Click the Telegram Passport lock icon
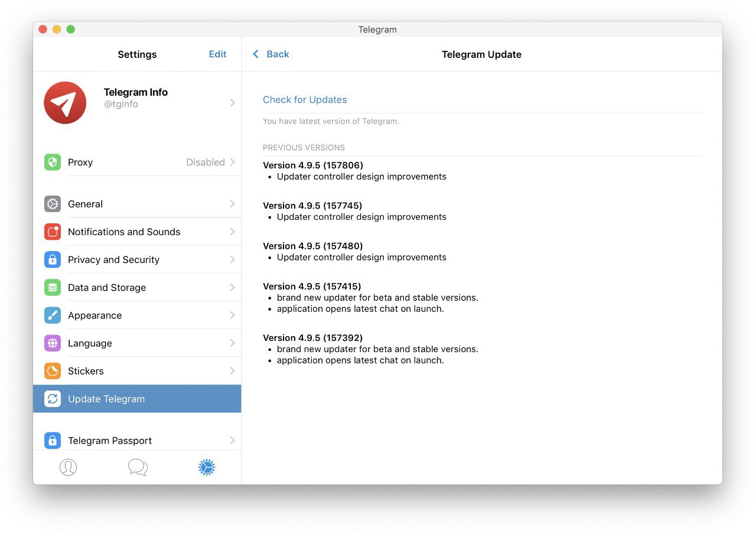The width and height of the screenshot is (756, 540). click(x=53, y=440)
